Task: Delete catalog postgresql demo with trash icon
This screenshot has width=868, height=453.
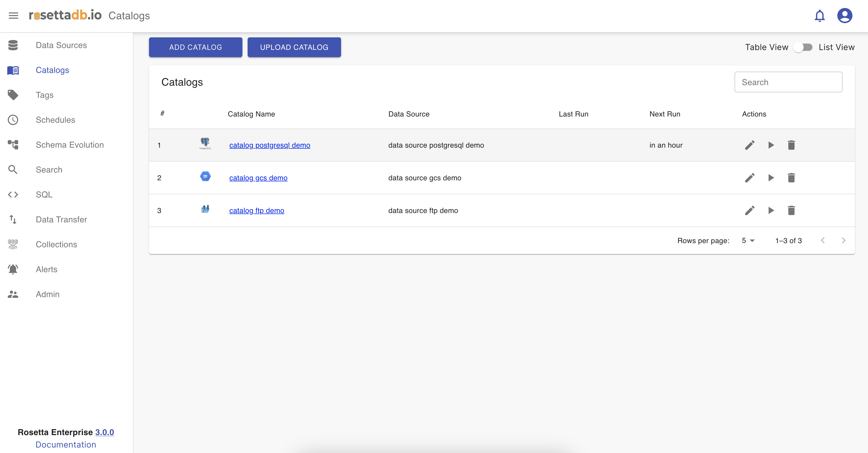Action: [791, 145]
